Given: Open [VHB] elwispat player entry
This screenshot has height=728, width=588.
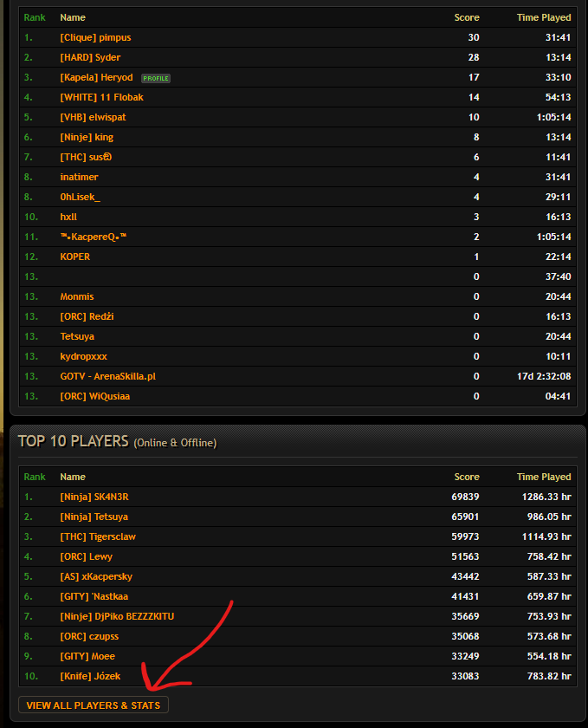Looking at the screenshot, I should coord(93,118).
